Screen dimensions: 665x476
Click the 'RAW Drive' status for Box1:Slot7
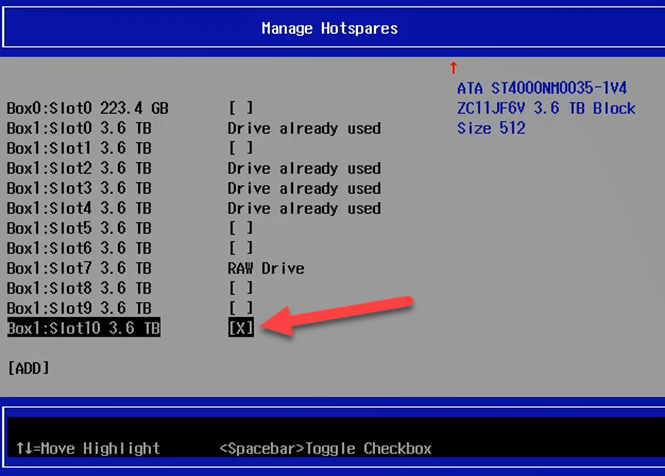(265, 268)
